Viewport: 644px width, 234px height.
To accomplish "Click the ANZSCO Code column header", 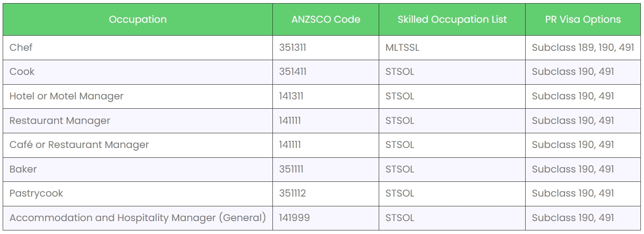I will click(x=326, y=20).
